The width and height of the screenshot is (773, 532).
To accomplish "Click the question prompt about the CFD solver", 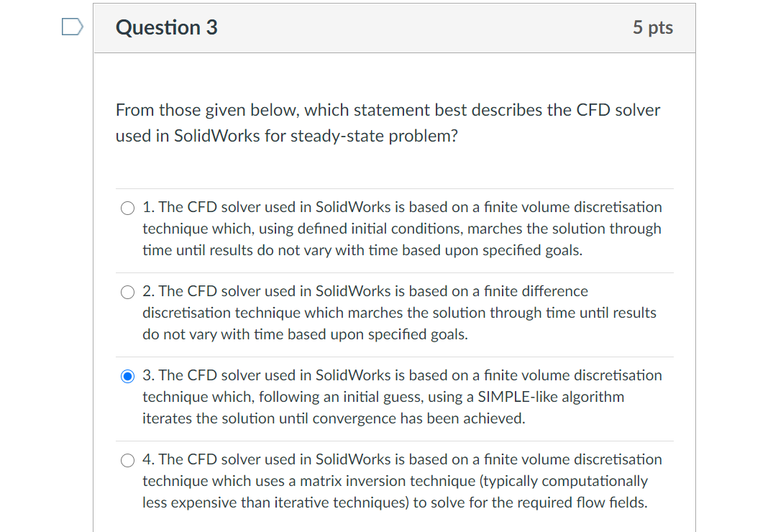I will tap(388, 122).
